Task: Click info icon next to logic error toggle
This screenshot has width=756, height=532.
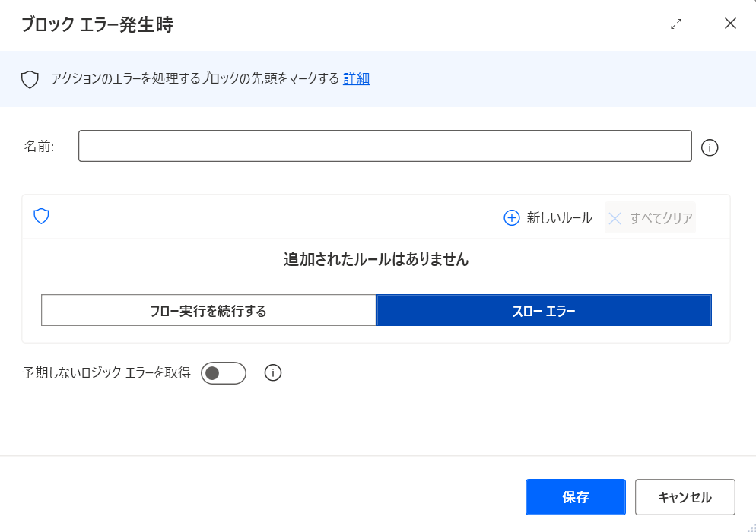Action: 273,373
